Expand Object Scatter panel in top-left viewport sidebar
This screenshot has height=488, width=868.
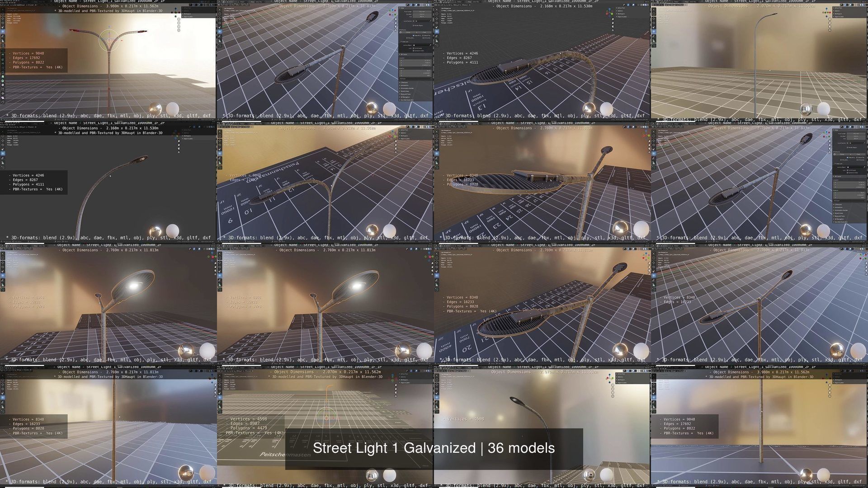point(188,17)
